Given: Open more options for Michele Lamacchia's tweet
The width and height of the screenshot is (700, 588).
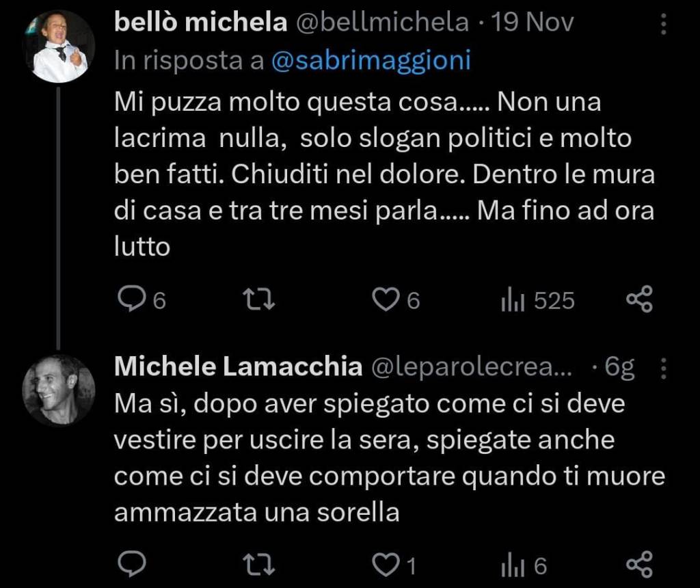Looking at the screenshot, I should point(662,369).
